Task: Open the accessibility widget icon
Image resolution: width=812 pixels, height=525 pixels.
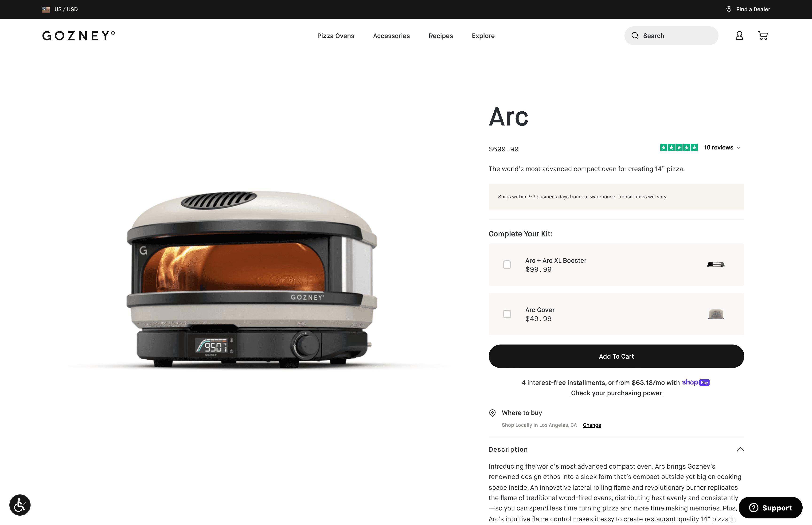Action: [20, 505]
